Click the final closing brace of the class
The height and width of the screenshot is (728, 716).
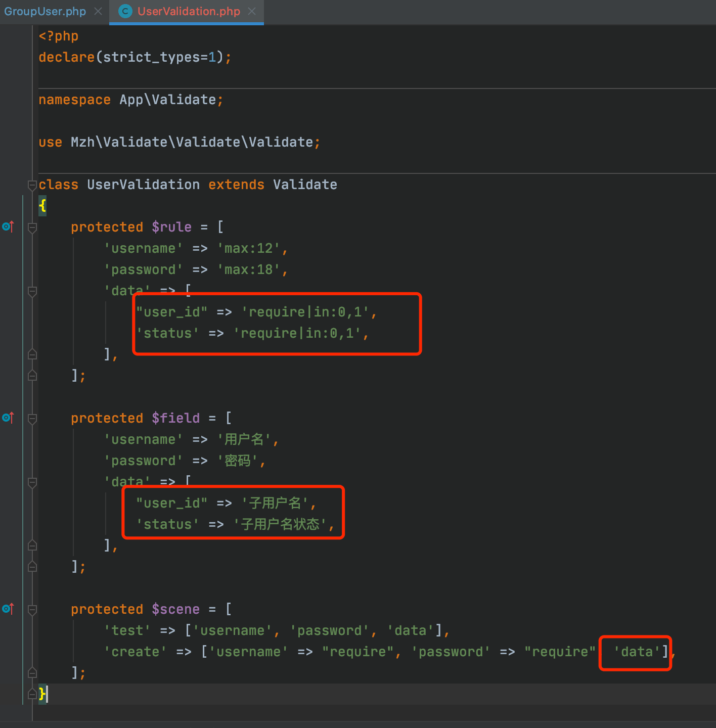pos(42,694)
